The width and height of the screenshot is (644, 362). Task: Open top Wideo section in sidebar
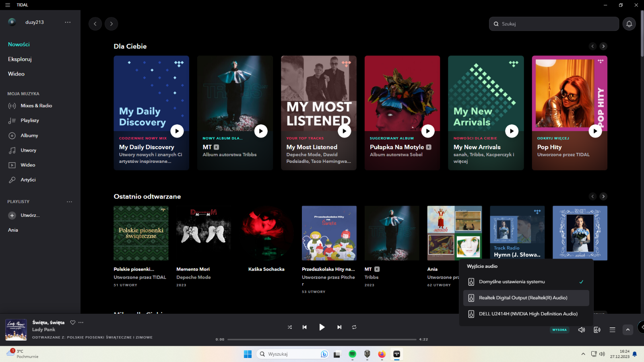16,74
